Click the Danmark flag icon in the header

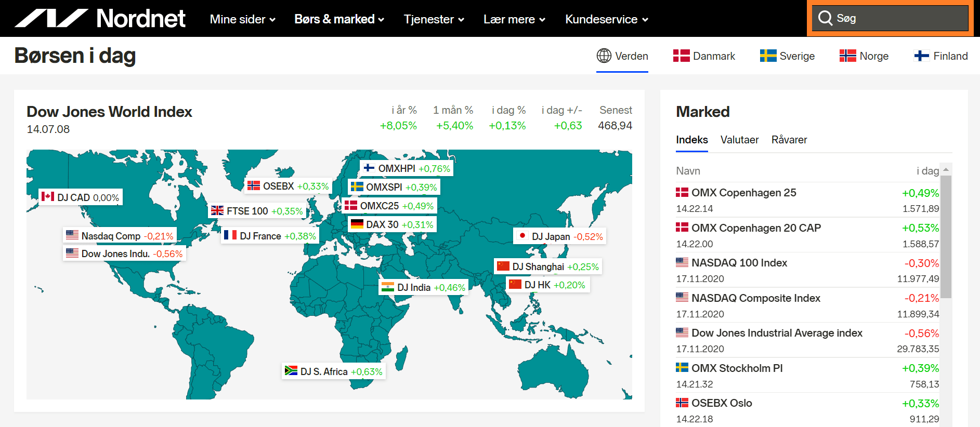(681, 56)
